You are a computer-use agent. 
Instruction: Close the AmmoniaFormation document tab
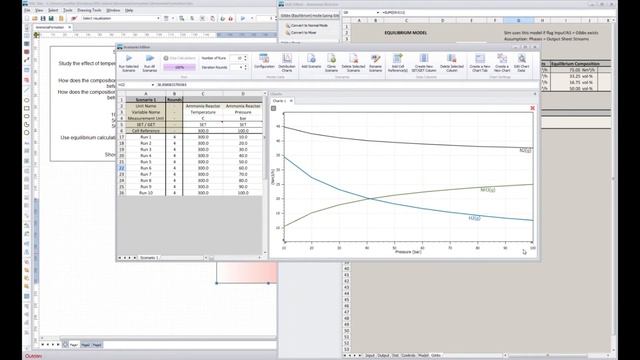pos(69,27)
